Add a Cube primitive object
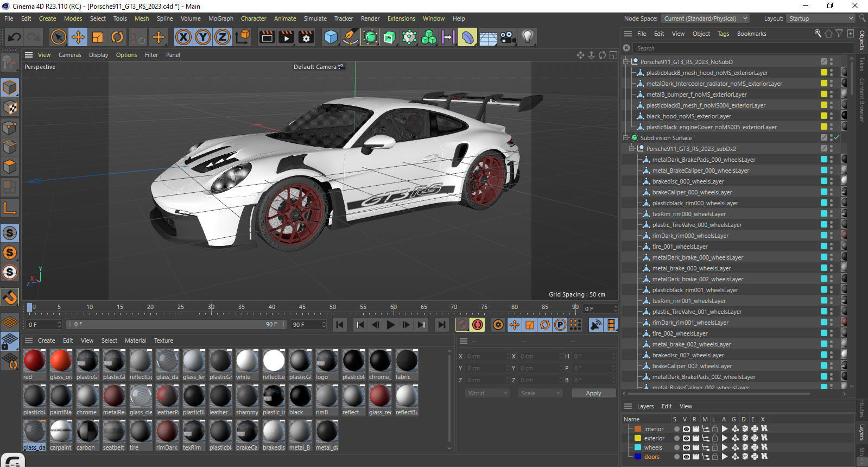The image size is (868, 467). (331, 37)
